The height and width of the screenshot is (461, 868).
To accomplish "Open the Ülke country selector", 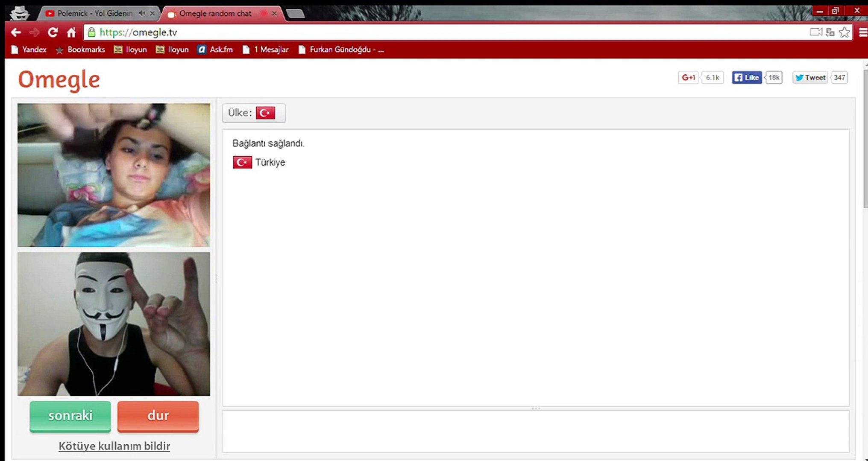I will point(254,113).
